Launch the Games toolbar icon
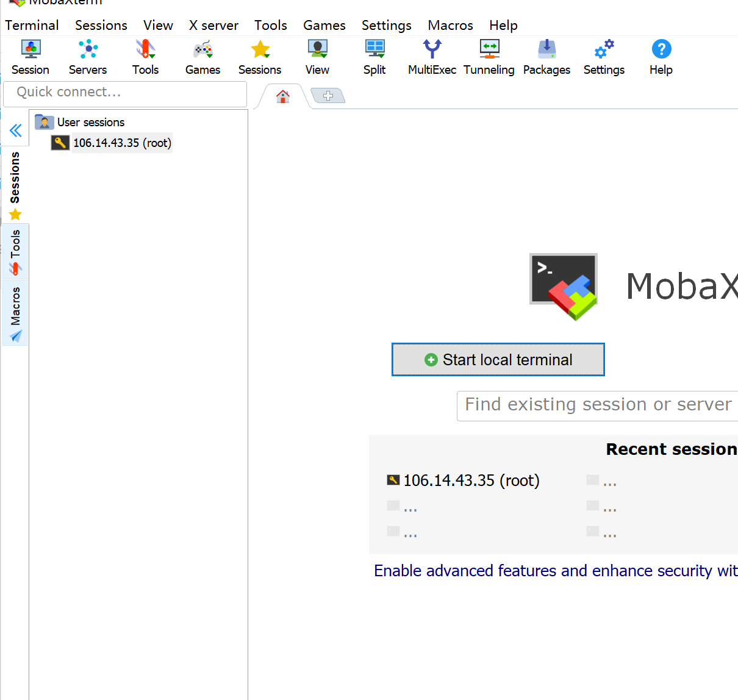 (x=202, y=58)
